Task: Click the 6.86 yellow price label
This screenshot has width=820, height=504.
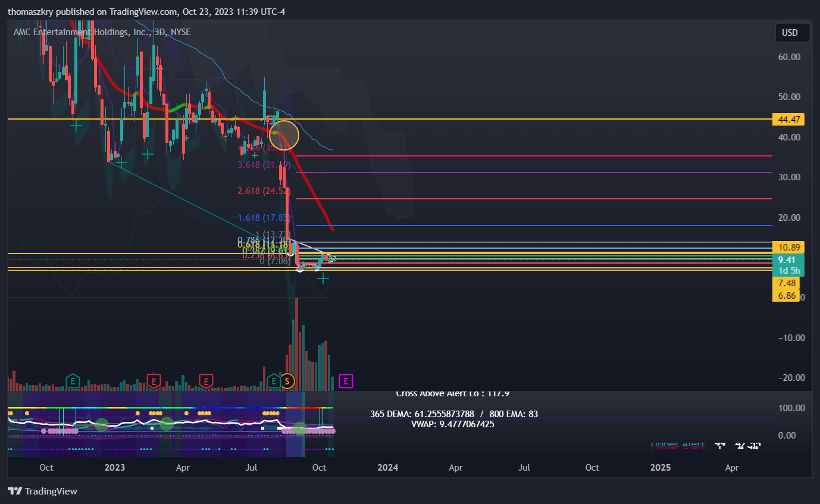Action: click(786, 296)
